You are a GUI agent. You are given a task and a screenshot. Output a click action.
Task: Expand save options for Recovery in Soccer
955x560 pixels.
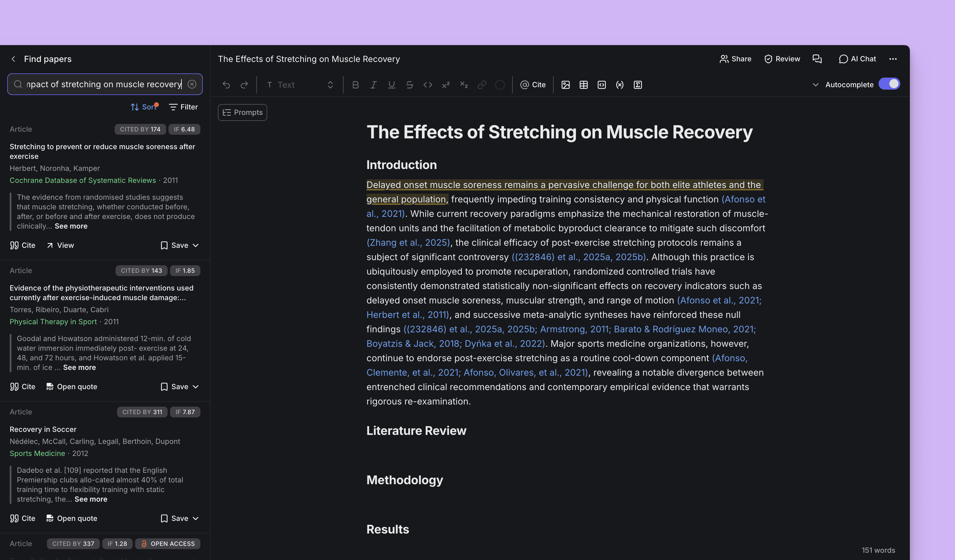(196, 519)
